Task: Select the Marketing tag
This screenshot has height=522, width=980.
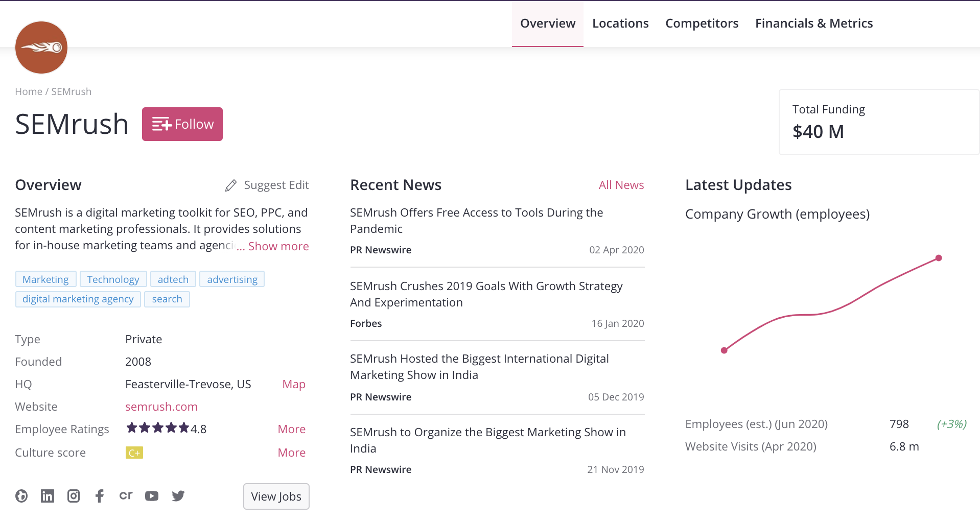Action: [45, 279]
